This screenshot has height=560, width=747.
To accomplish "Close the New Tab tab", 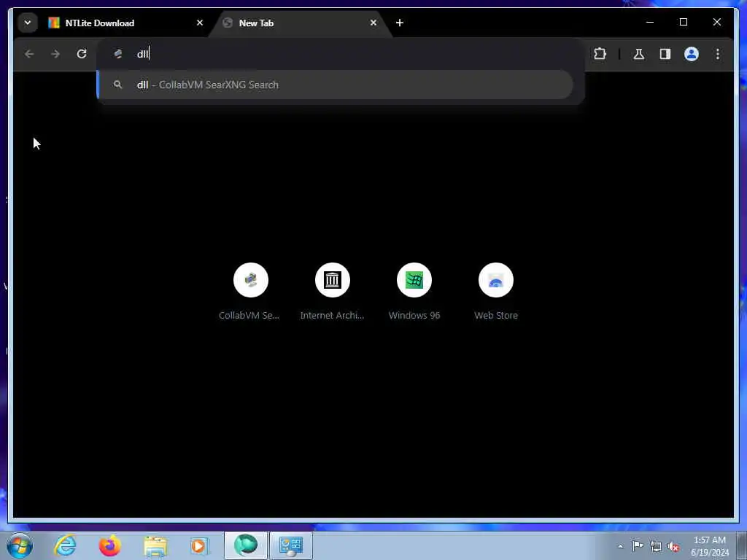I will pos(373,23).
